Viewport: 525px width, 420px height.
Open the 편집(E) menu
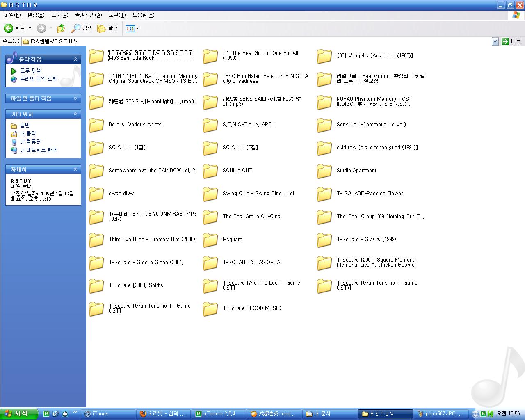point(36,15)
